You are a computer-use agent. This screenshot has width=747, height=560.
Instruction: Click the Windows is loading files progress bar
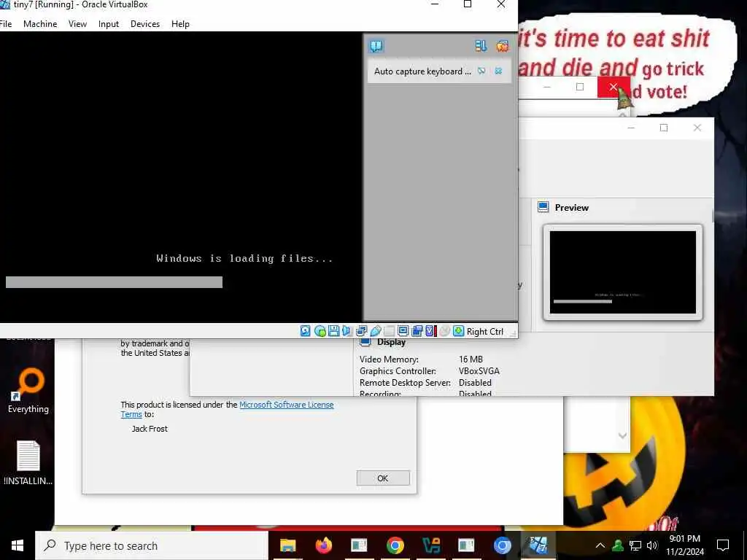tap(114, 282)
